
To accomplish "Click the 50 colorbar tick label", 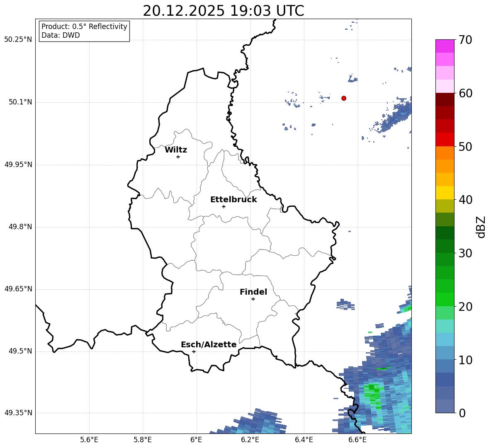I will (x=465, y=147).
